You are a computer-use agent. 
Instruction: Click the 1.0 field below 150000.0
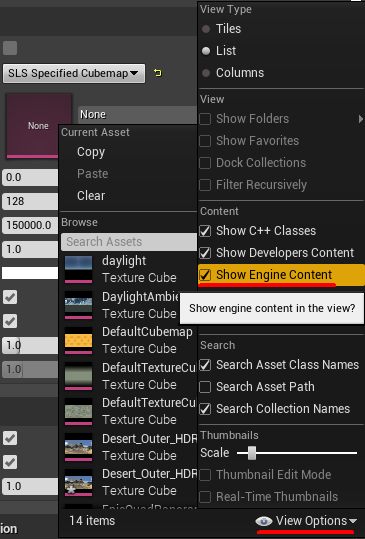coord(30,249)
